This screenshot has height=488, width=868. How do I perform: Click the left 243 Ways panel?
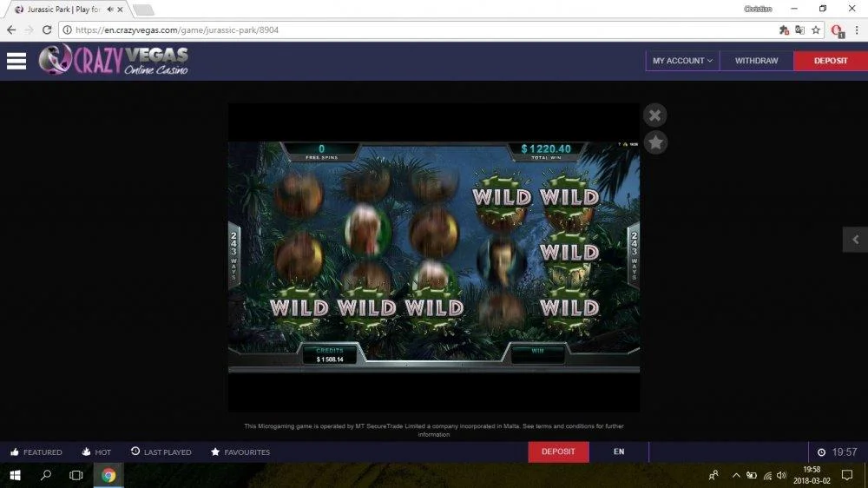(234, 254)
